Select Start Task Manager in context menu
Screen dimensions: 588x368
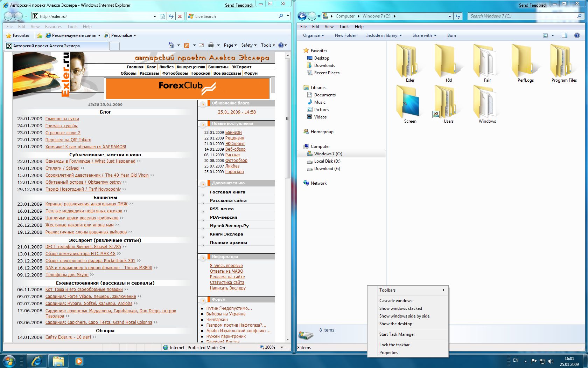pos(397,334)
